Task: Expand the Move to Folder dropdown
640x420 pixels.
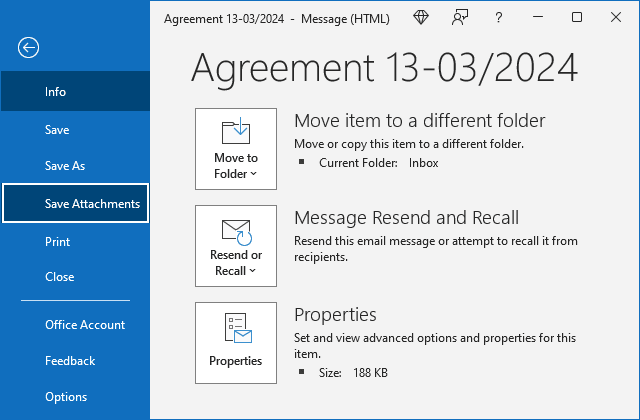Action: pos(236,149)
